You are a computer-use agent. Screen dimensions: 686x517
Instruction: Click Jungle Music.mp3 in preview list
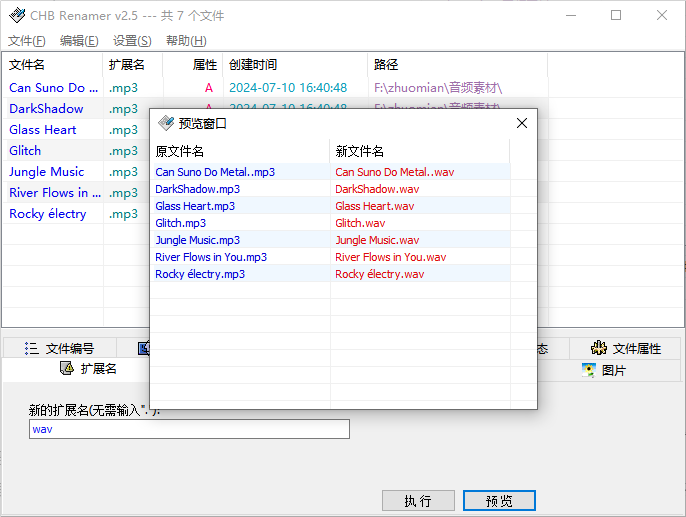pyautogui.click(x=198, y=240)
